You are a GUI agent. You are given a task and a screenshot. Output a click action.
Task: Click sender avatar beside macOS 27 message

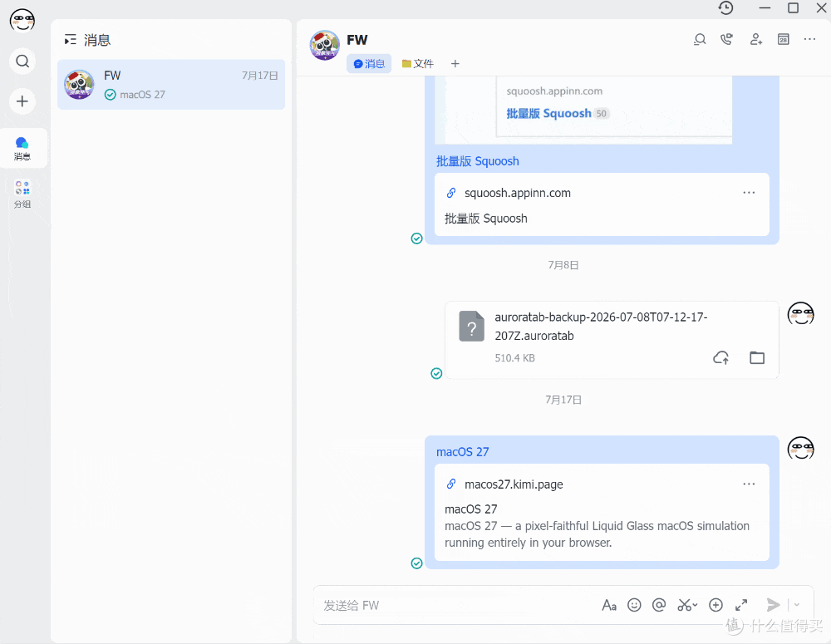click(800, 449)
